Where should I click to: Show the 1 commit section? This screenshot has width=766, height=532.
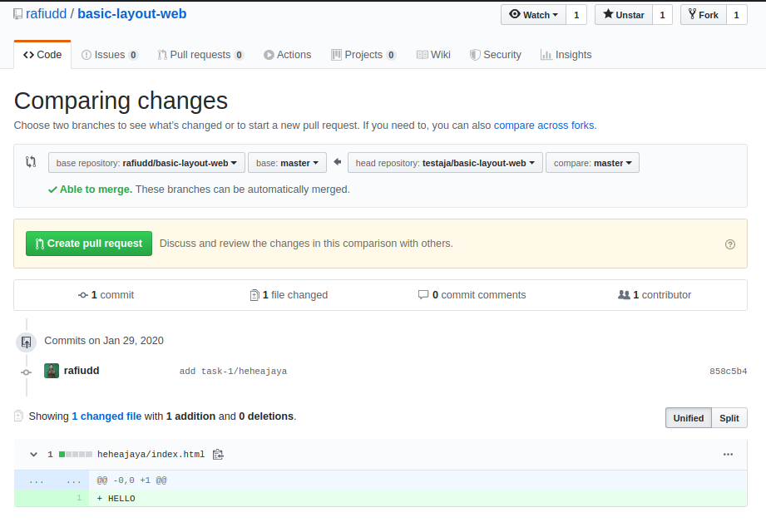pos(106,295)
